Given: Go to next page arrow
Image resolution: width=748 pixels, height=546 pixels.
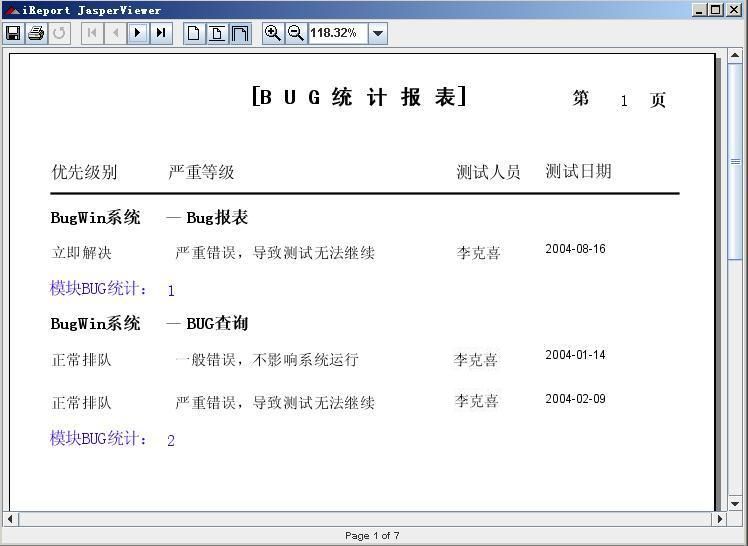Looking at the screenshot, I should (138, 33).
